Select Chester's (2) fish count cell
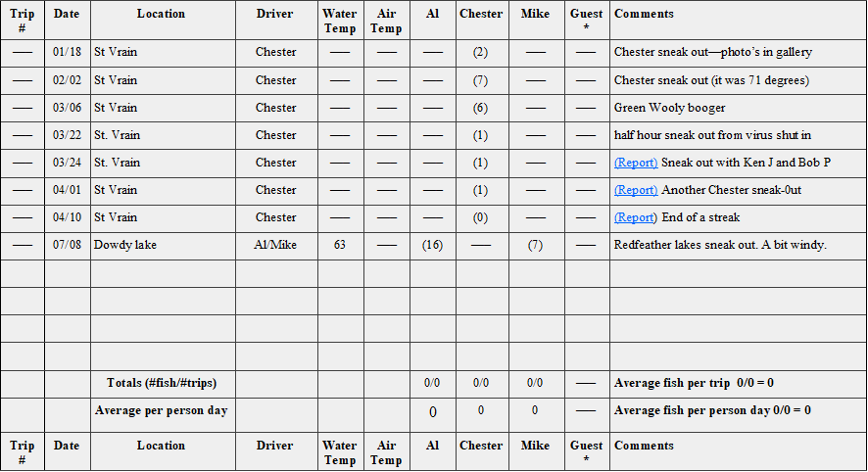 pyautogui.click(x=480, y=53)
